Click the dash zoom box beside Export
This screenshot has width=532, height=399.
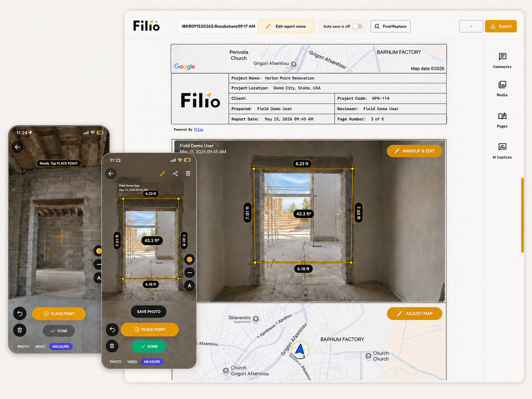pos(471,26)
